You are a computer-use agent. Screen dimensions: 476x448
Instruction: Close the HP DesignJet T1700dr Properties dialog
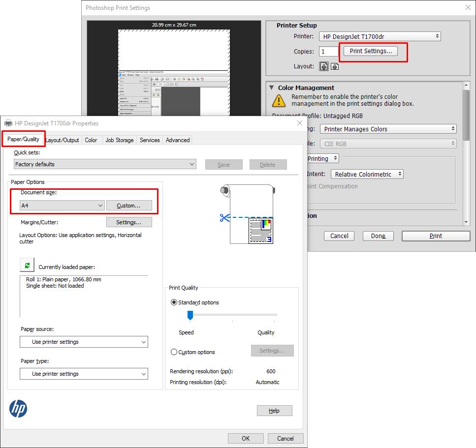coord(300,123)
